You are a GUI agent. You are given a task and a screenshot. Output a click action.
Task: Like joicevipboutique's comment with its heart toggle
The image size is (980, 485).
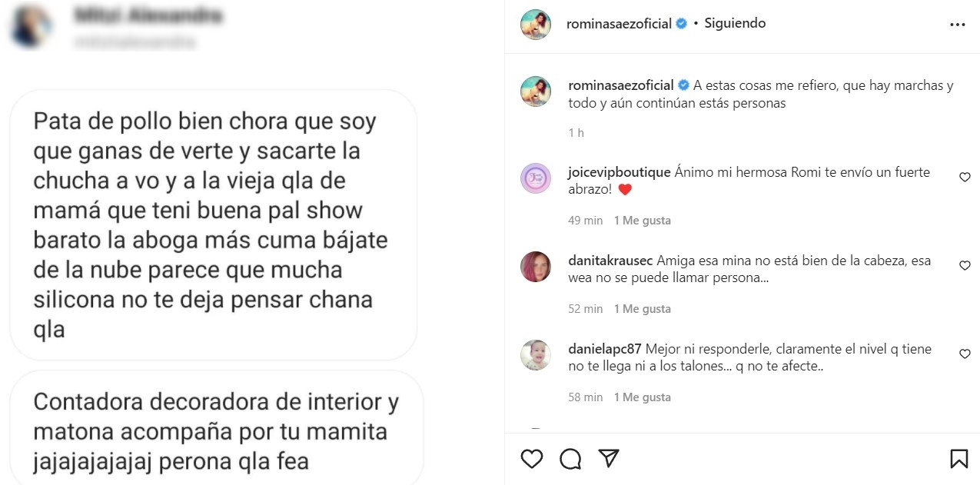[965, 176]
